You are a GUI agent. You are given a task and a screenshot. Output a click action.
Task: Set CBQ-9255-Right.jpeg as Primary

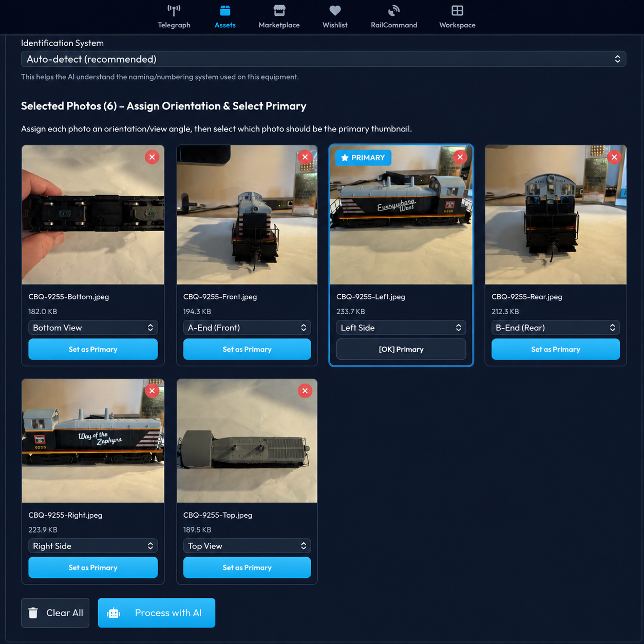93,567
